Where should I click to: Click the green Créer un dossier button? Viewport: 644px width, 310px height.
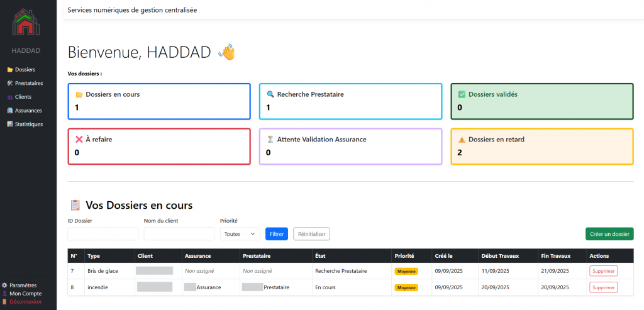tap(609, 234)
